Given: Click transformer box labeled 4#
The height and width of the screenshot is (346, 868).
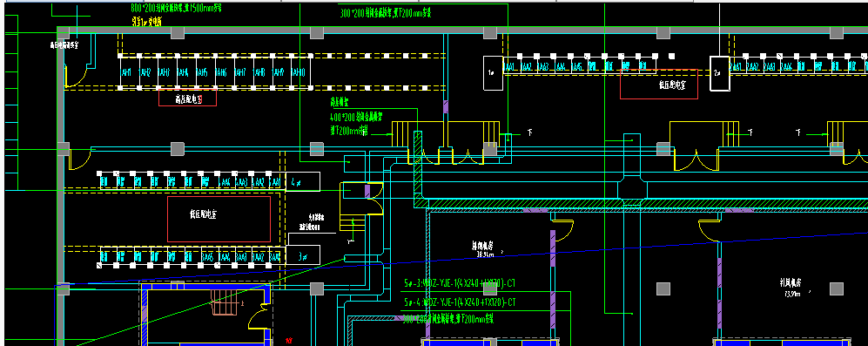Looking at the screenshot, I should (303, 181).
